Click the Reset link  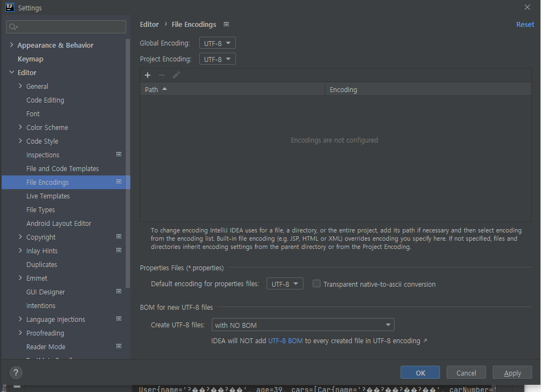525,25
